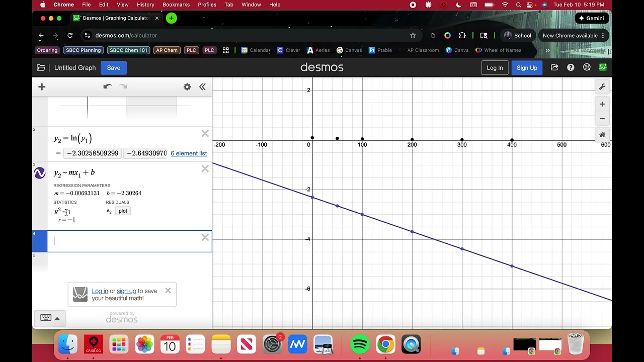The height and width of the screenshot is (362, 644).
Task: Undo the last change in Desmos
Action: (x=107, y=86)
